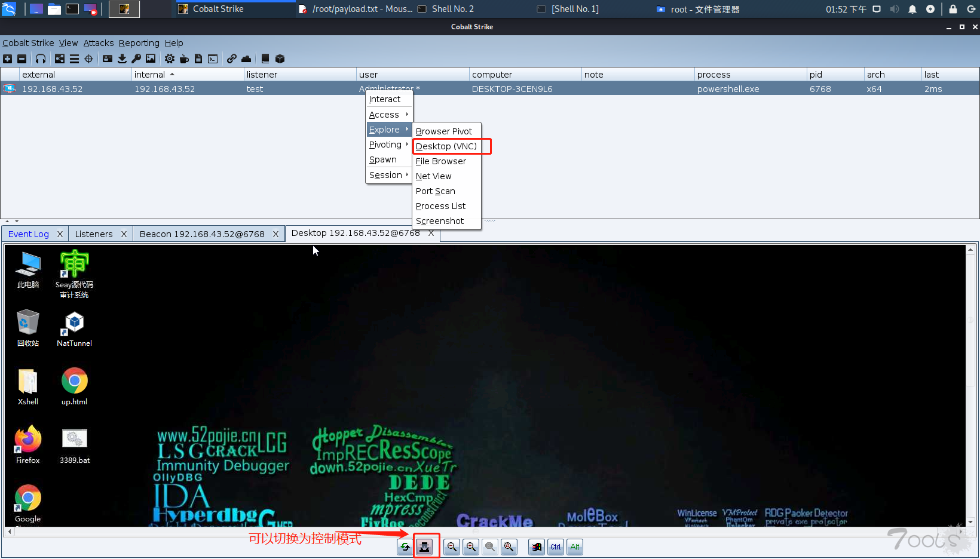Image resolution: width=980 pixels, height=559 pixels.
Task: Refresh the VNC desktop screen
Action: pos(405,546)
